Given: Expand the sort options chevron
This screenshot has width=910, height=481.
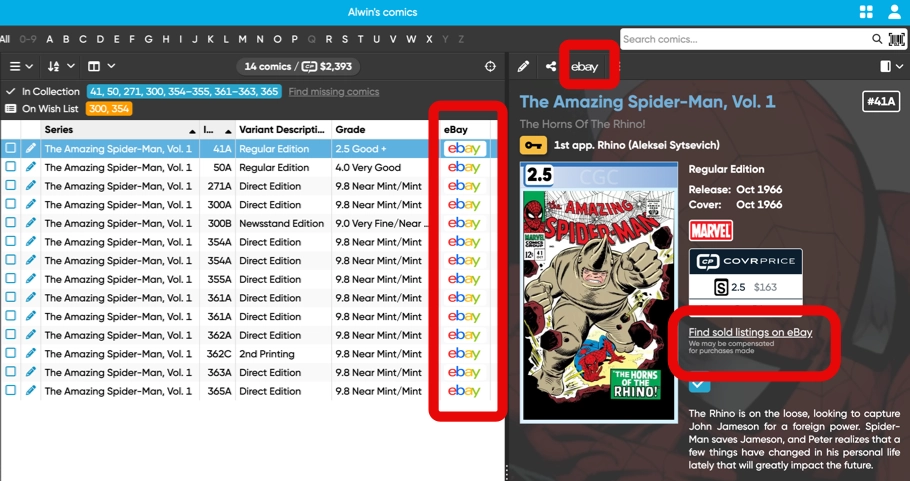Looking at the screenshot, I should coord(71,67).
